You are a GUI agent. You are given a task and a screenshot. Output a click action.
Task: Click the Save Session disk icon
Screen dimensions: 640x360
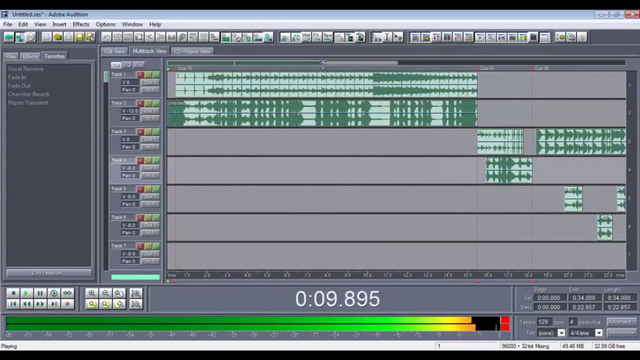tap(79, 38)
